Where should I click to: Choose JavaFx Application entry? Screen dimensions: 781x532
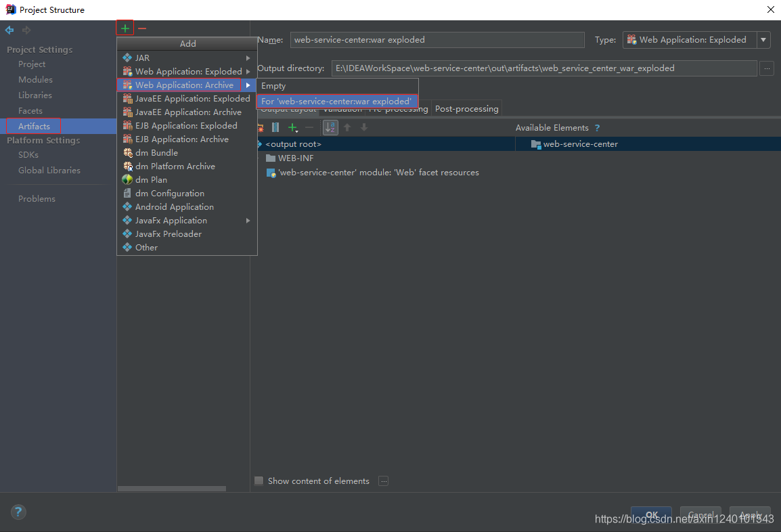pyautogui.click(x=187, y=220)
